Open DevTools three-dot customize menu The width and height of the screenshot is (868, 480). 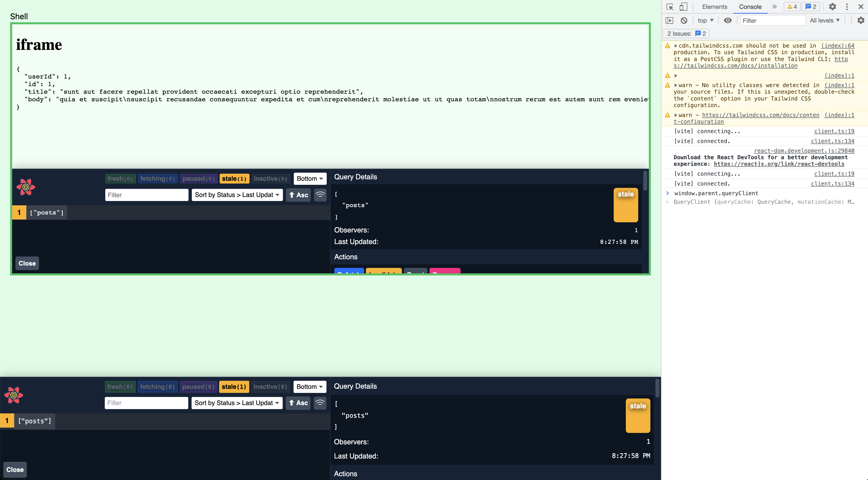[847, 7]
